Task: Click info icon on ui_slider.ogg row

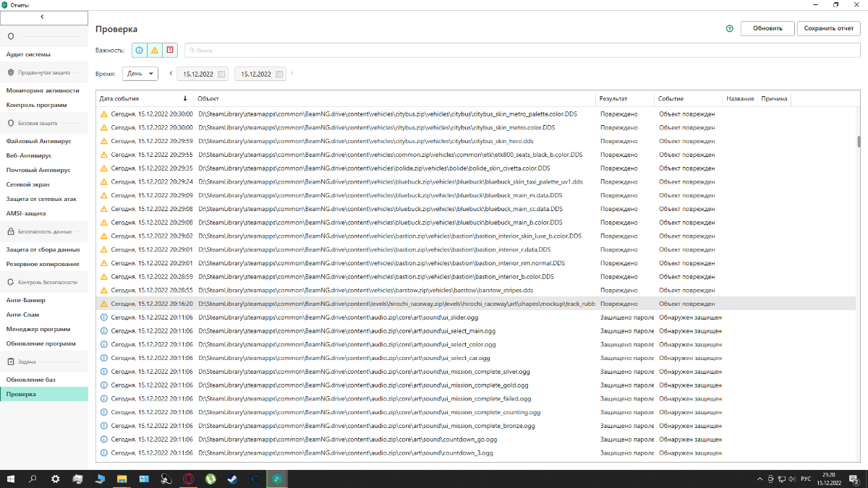Action: coord(103,317)
